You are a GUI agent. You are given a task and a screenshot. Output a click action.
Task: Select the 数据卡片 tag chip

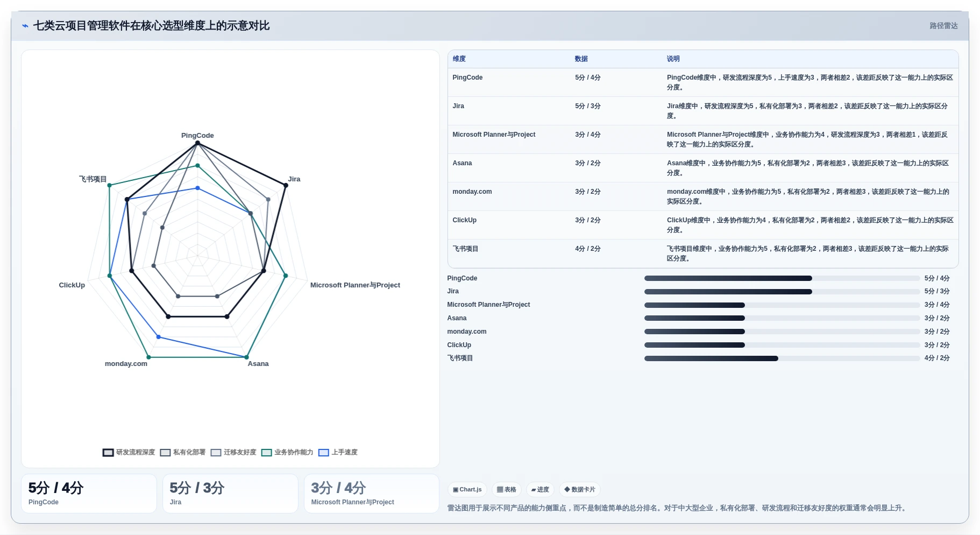(x=580, y=490)
